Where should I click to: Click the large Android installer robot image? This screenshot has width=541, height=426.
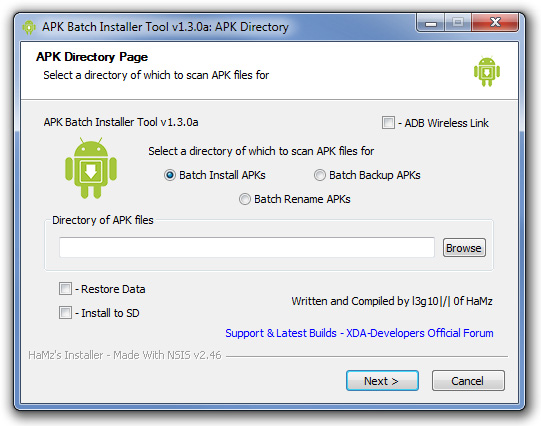tap(91, 168)
